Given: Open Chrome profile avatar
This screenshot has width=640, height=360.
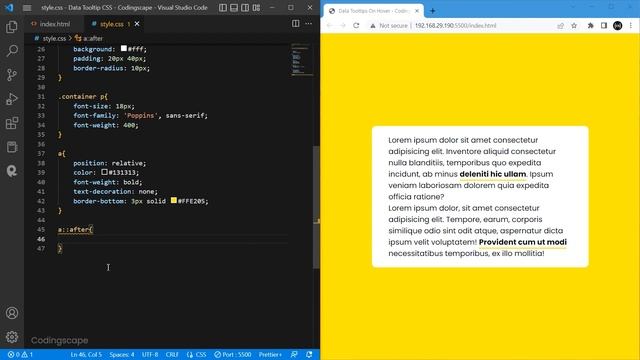Looking at the screenshot, I should tap(618, 26).
